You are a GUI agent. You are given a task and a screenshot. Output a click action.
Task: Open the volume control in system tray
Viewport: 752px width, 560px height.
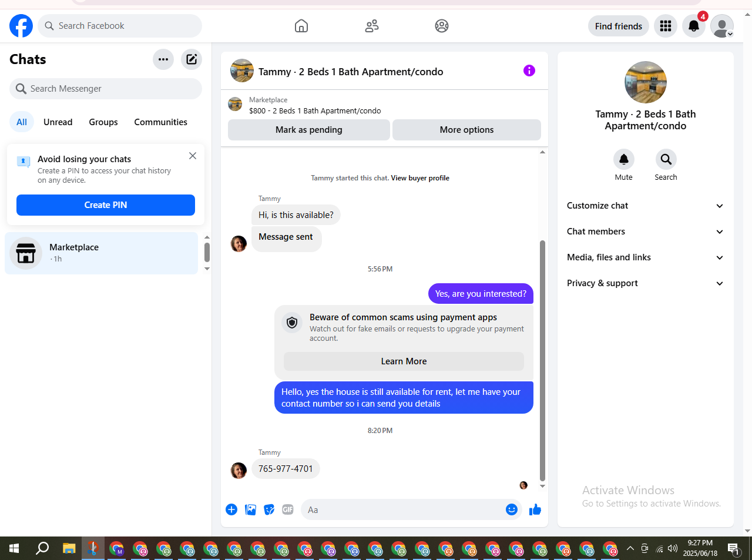pyautogui.click(x=673, y=548)
